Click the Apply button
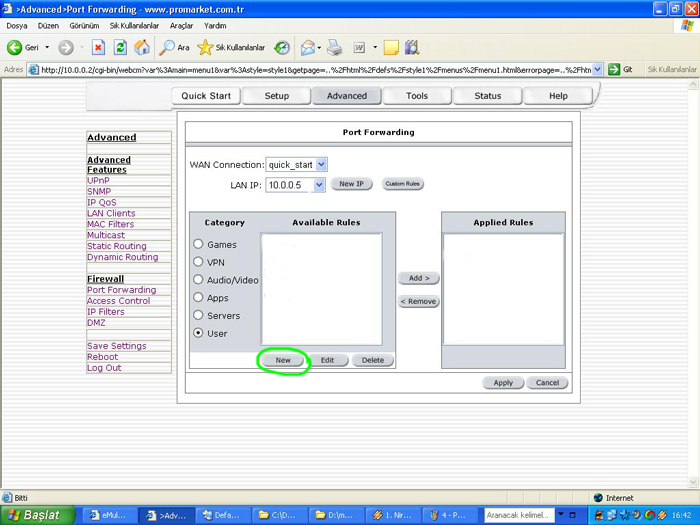 click(x=503, y=383)
